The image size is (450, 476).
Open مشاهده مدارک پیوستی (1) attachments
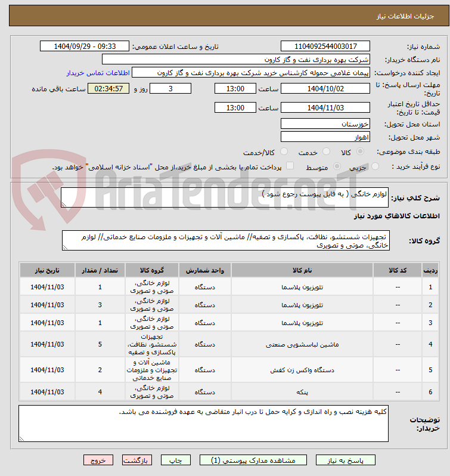253,460
